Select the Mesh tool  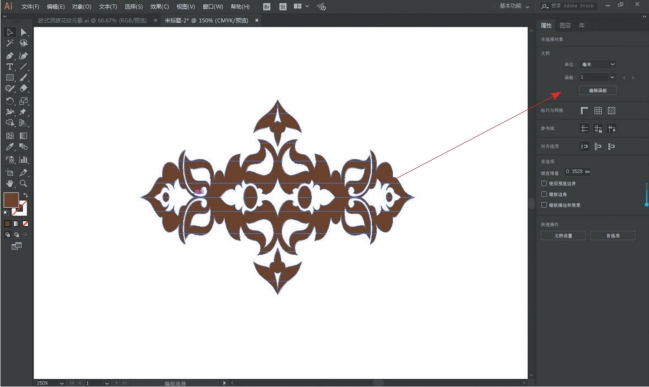tap(10, 136)
